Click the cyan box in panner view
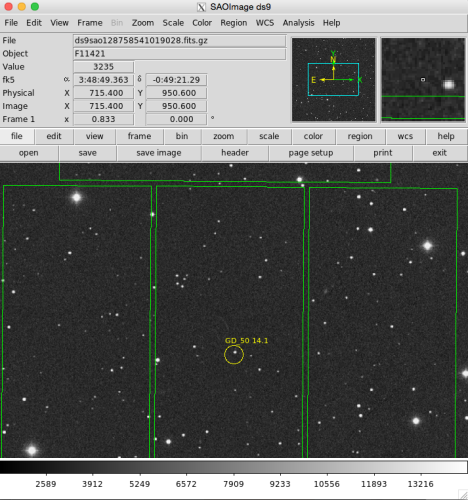 (333, 79)
